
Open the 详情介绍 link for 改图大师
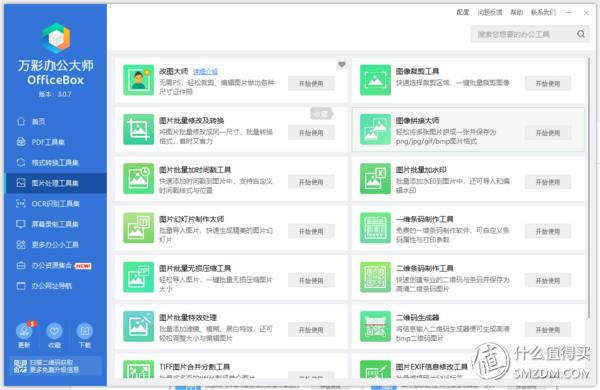[x=205, y=72]
